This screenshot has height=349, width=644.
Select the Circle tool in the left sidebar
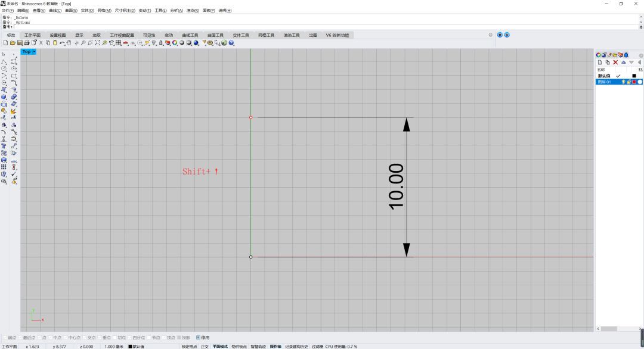4,68
